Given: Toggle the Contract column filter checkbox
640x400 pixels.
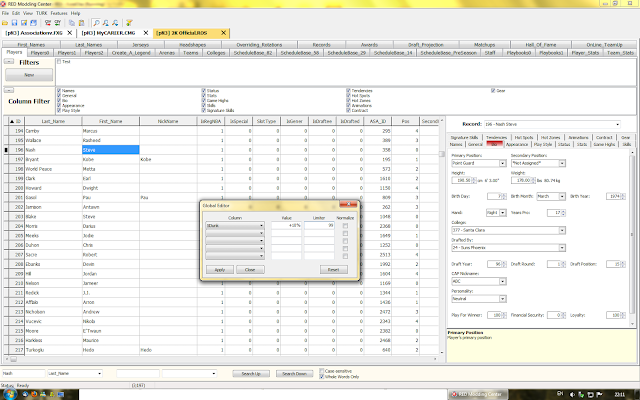Looking at the screenshot, I should 349,110.
